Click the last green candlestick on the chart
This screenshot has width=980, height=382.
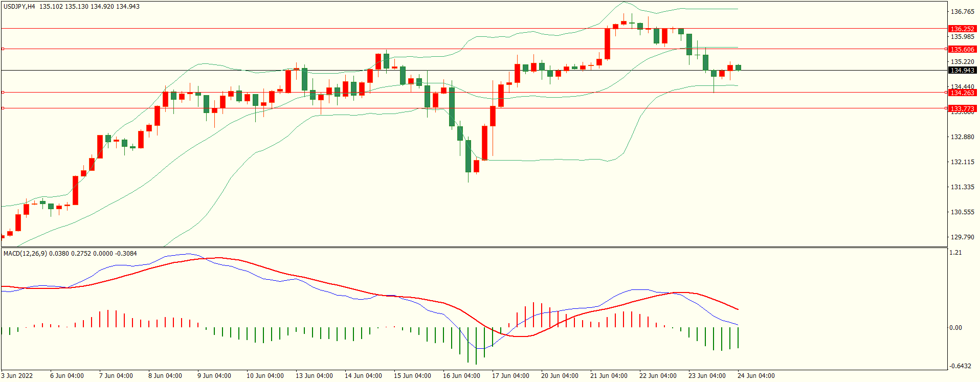738,68
